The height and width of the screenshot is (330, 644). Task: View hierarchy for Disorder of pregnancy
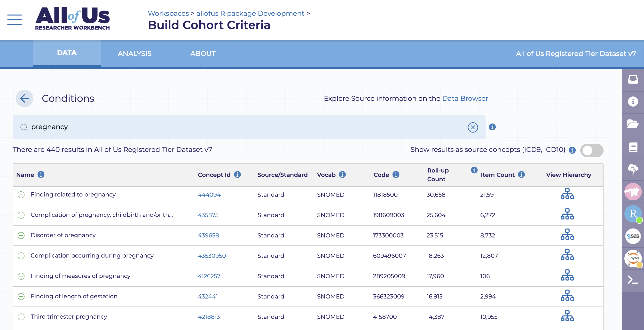pos(567,235)
